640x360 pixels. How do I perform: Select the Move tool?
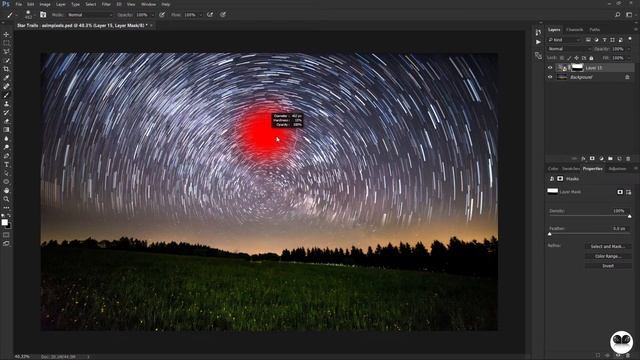[x=6, y=34]
